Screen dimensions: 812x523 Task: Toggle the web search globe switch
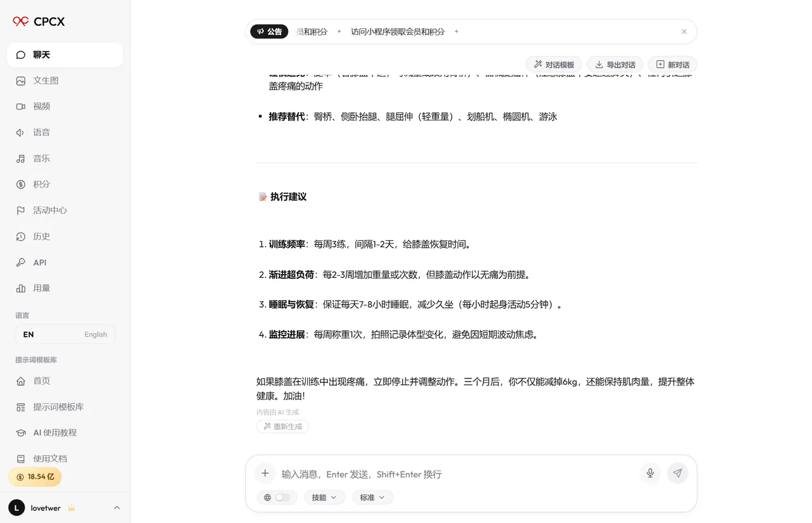pyautogui.click(x=277, y=498)
